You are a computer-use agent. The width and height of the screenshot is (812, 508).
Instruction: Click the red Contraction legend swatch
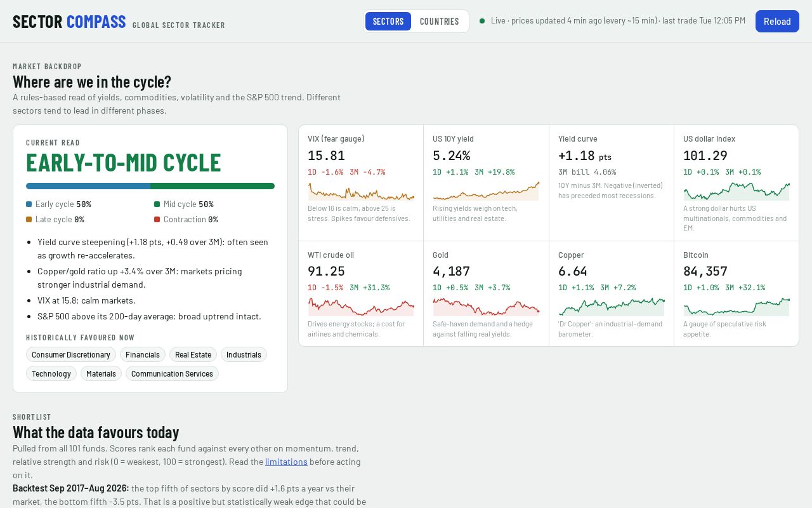point(157,220)
